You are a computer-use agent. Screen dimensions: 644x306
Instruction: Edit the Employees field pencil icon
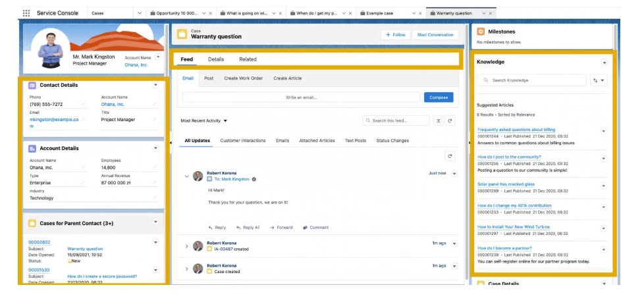point(155,167)
